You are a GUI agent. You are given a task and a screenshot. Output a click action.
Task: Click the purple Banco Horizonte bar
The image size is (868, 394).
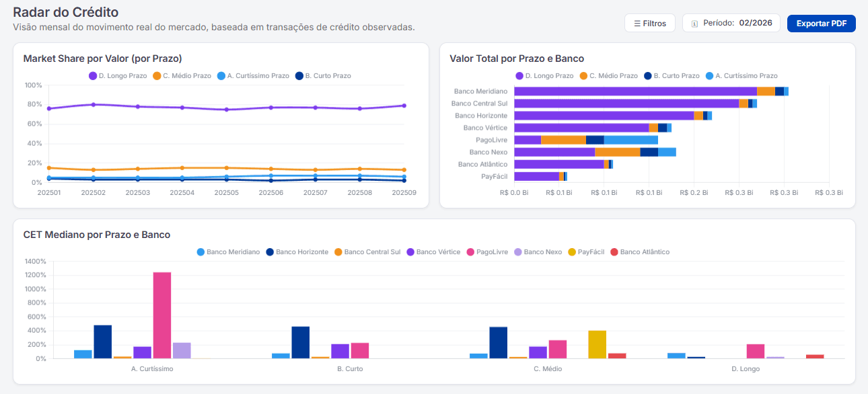point(604,116)
